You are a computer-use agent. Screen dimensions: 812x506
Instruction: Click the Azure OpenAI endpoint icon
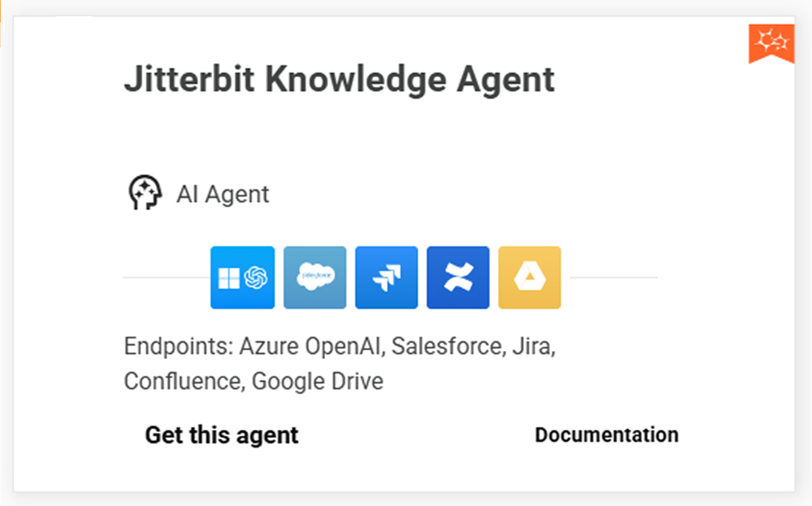[x=242, y=277]
